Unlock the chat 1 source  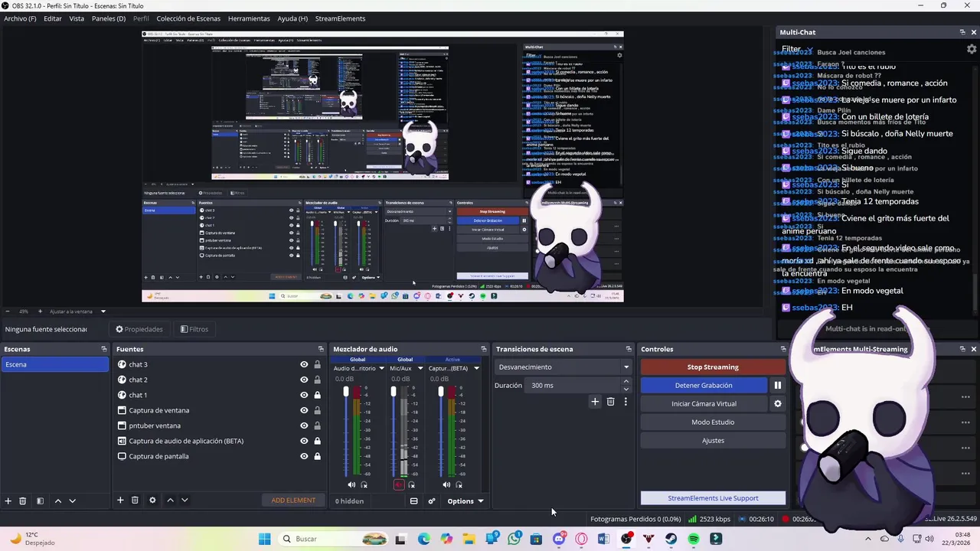[317, 395]
